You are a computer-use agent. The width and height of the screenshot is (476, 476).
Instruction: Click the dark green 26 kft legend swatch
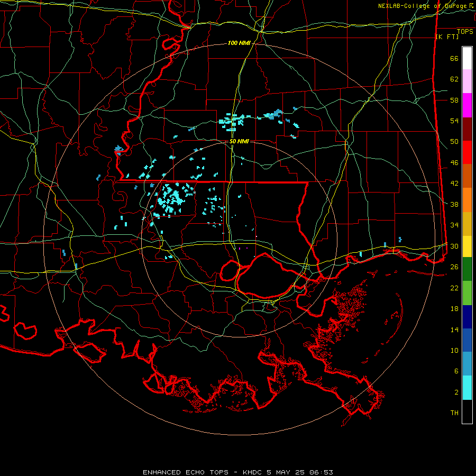click(467, 269)
